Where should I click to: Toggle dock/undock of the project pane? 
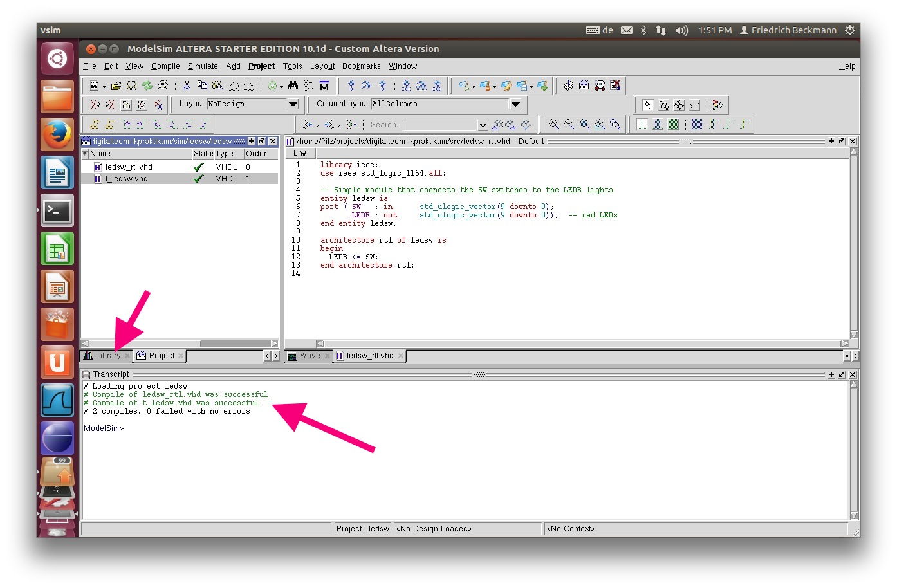pos(262,141)
